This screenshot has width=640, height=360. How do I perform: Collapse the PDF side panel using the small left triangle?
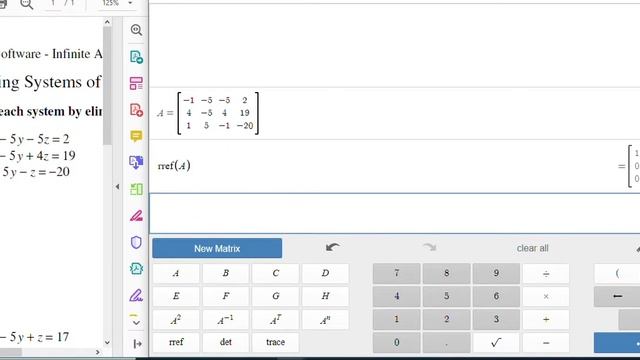(x=117, y=187)
